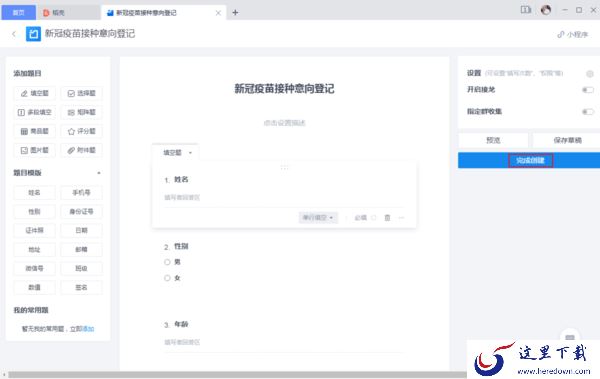Viewport: 600px width, 379px height.
Task: Select the 新冠疫苗接种意向登记 tab
Action: tap(163, 13)
